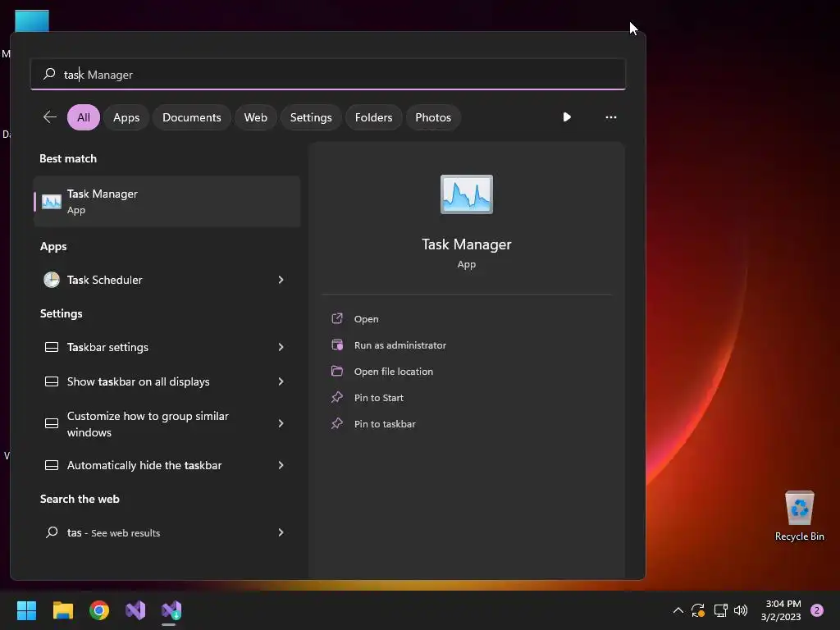Image resolution: width=840 pixels, height=630 pixels.
Task: Click the pin icon next to Pin to taskbar
Action: (337, 423)
